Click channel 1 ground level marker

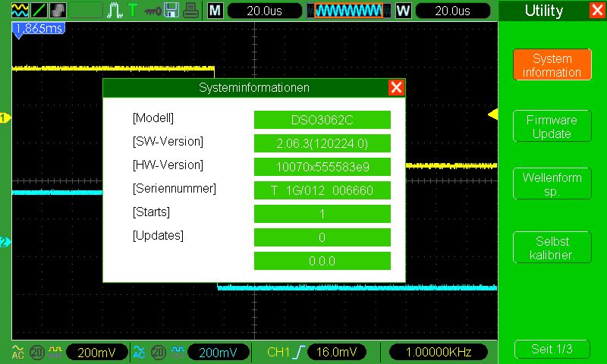5,118
